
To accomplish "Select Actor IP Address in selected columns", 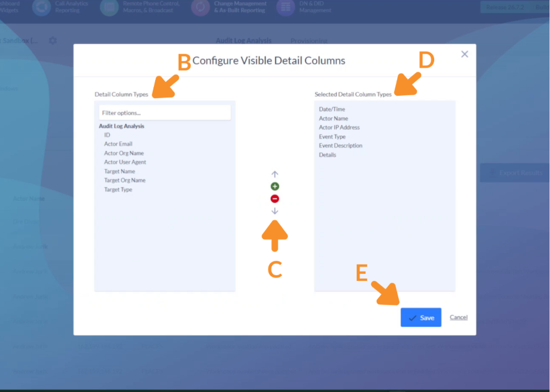I will [339, 128].
